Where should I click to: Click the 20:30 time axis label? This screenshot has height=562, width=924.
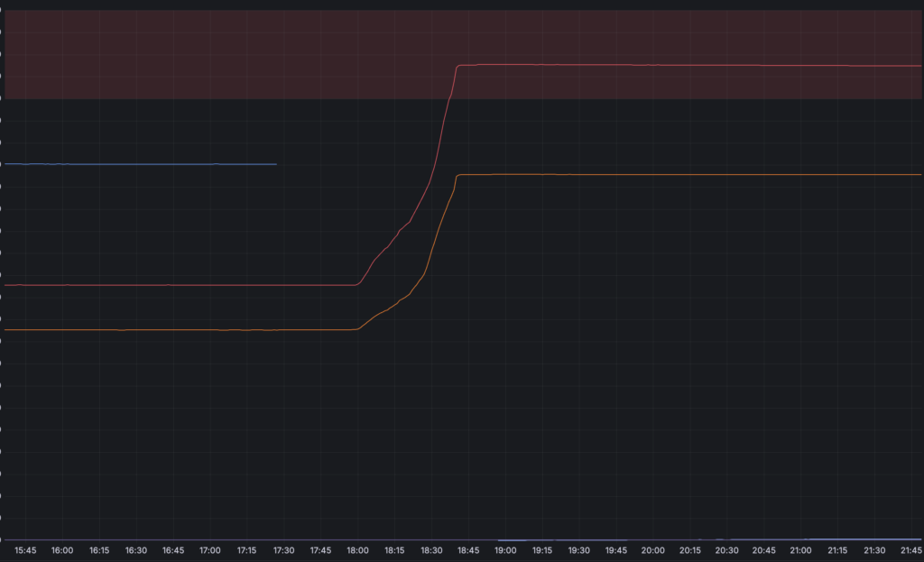pos(726,550)
